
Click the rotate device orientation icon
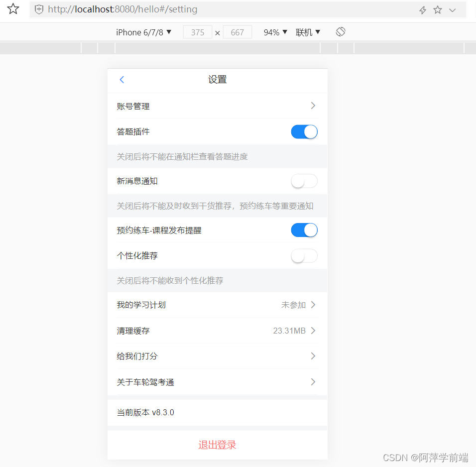coord(341,31)
